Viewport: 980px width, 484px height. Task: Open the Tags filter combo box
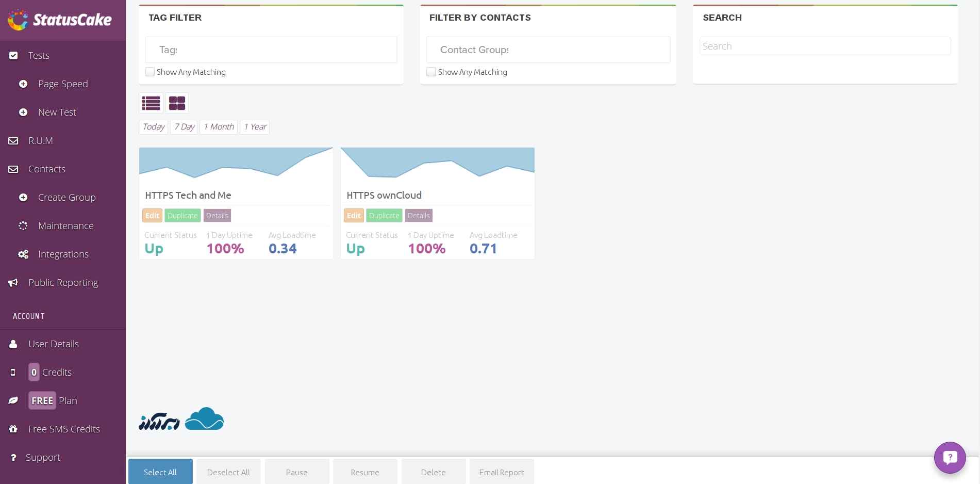point(271,50)
